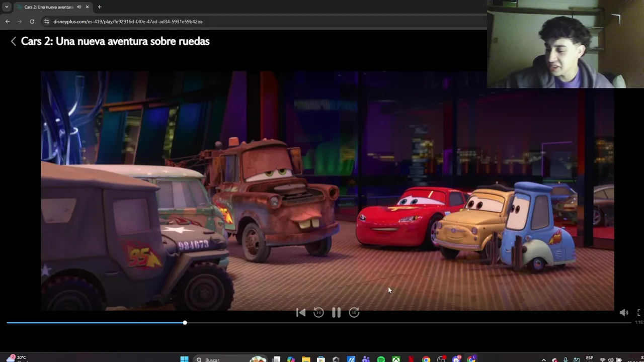Pause the Cars 2 video

tap(336, 313)
